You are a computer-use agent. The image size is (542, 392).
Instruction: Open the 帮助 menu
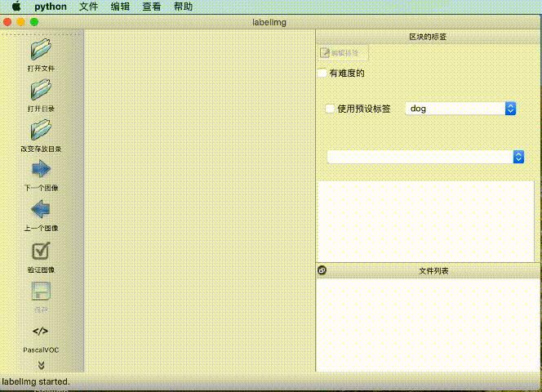pos(183,7)
